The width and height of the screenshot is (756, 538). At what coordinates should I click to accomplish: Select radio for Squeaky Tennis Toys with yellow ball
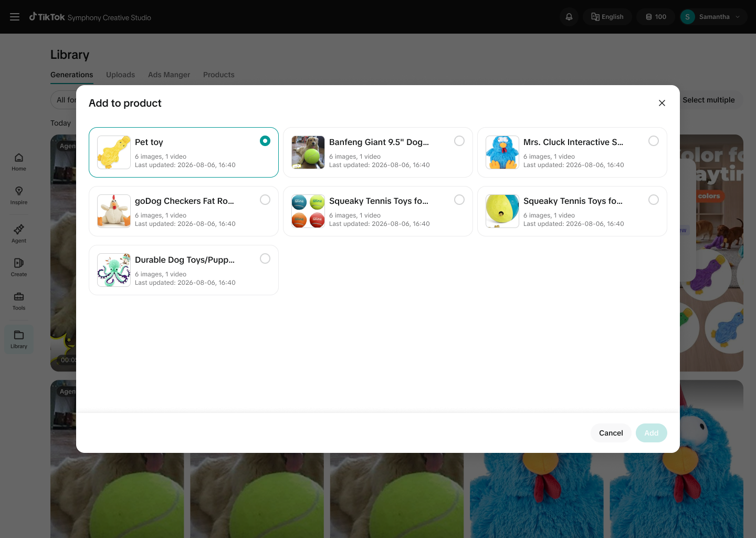coord(654,200)
